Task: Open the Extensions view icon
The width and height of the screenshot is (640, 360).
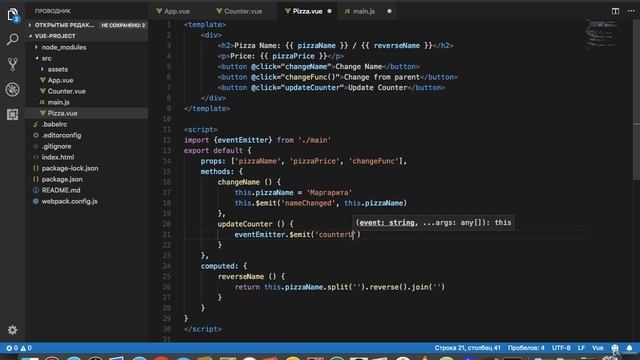Action: (x=13, y=114)
